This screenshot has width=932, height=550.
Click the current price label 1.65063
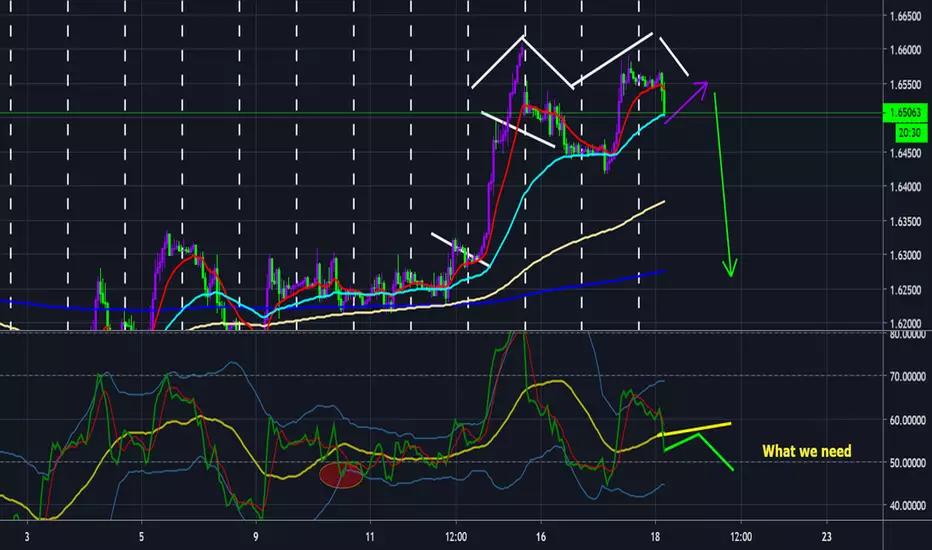[905, 112]
